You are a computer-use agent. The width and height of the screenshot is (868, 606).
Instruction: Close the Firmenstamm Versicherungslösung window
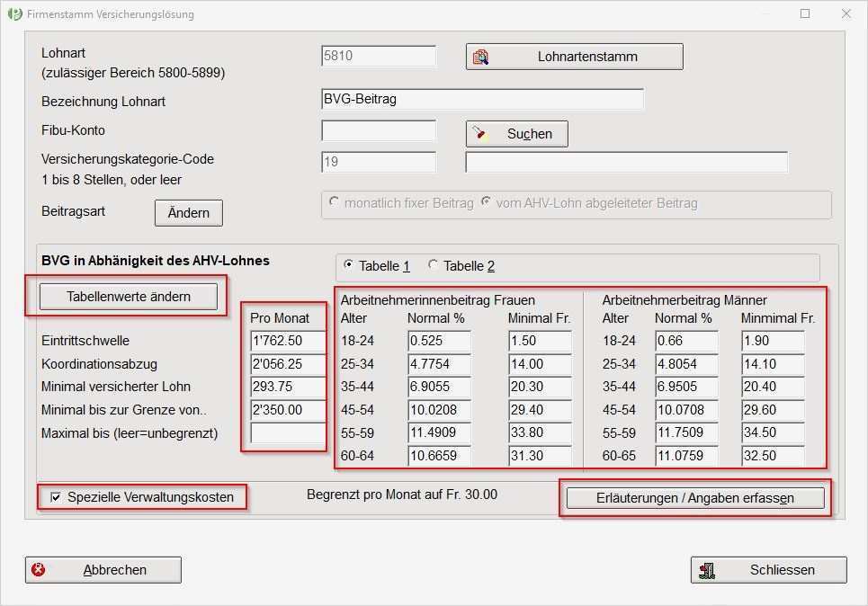[846, 13]
